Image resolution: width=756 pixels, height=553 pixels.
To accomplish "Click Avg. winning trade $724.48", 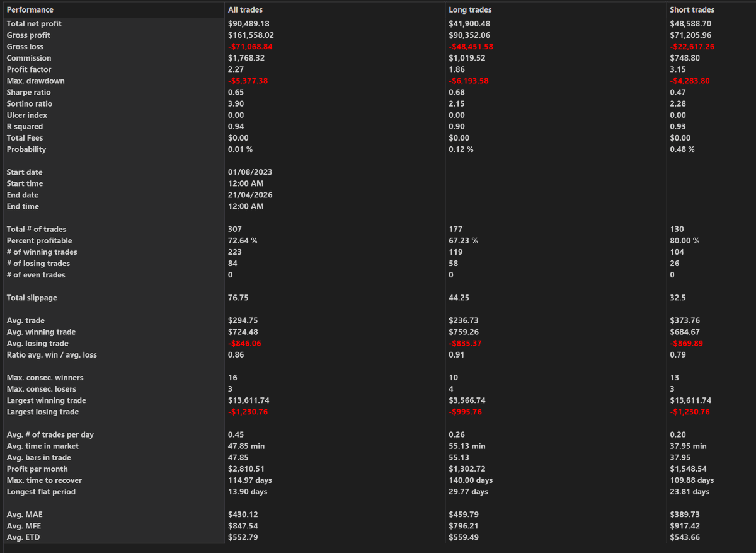I will (243, 332).
